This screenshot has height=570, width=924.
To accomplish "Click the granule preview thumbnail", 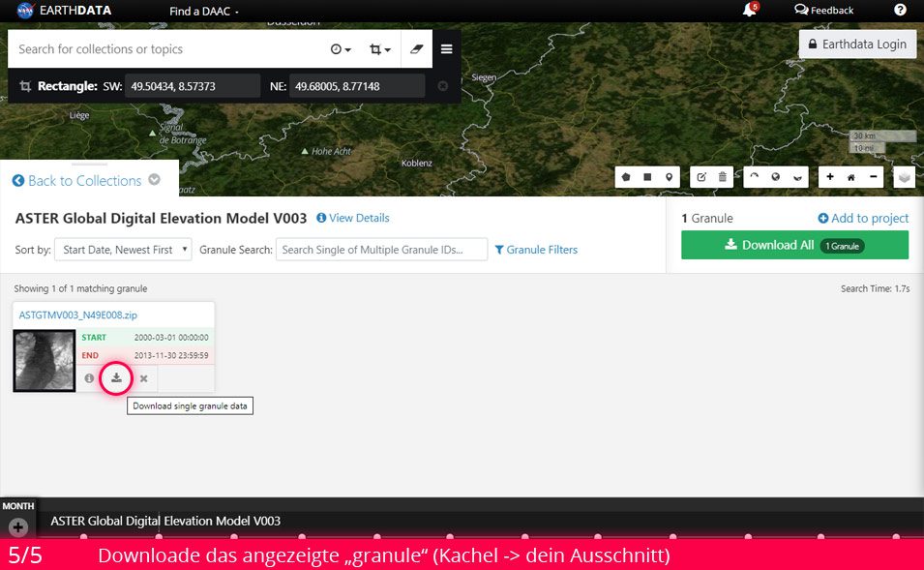I will coord(45,361).
